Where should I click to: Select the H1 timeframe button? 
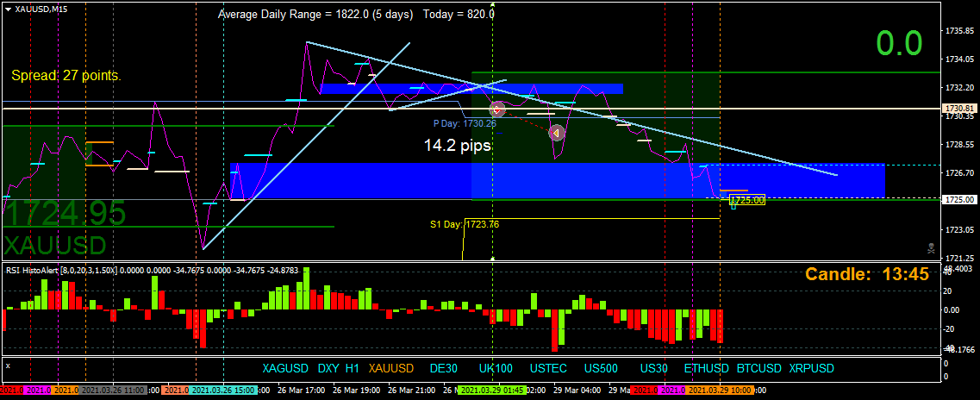[353, 368]
